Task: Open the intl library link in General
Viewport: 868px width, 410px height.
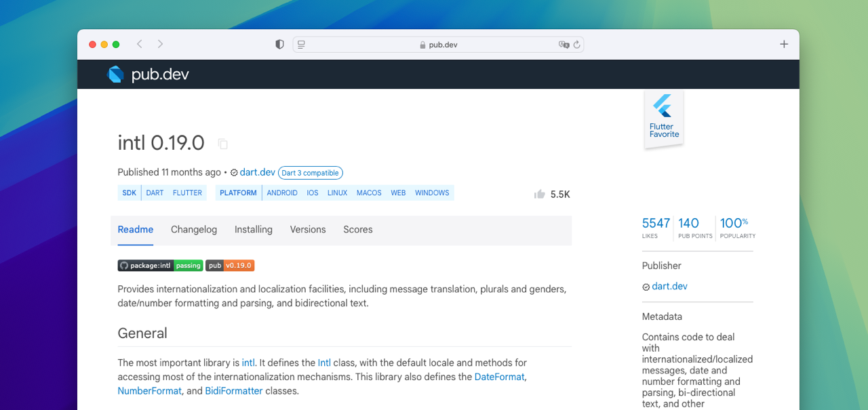Action: (x=249, y=363)
